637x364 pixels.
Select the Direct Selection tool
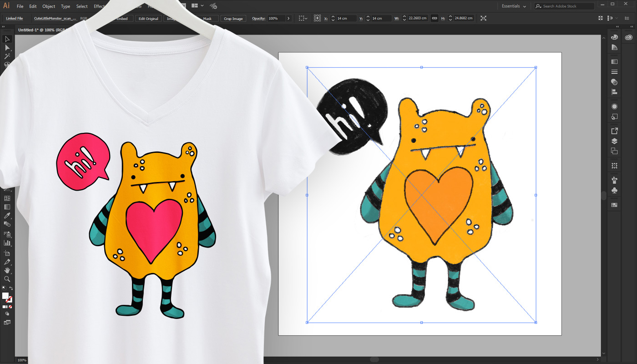7,48
